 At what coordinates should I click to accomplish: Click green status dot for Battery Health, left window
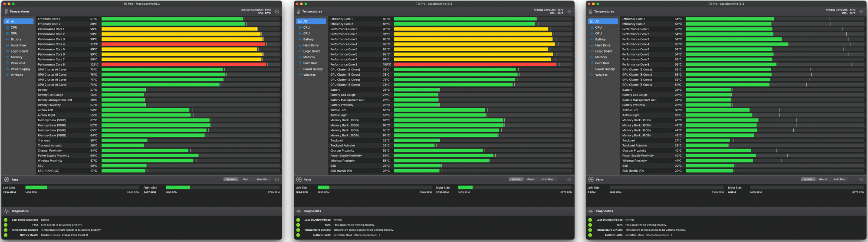pyautogui.click(x=6, y=235)
